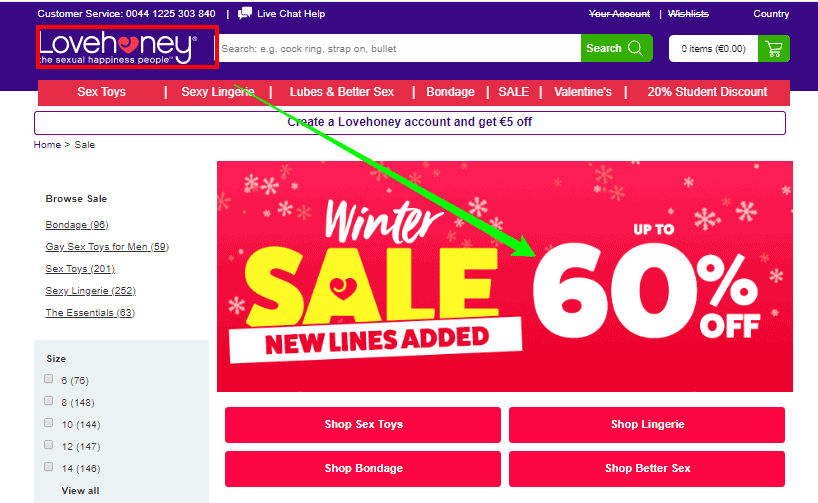818x503 pixels.
Task: Open the shopping cart icon
Action: 774,49
